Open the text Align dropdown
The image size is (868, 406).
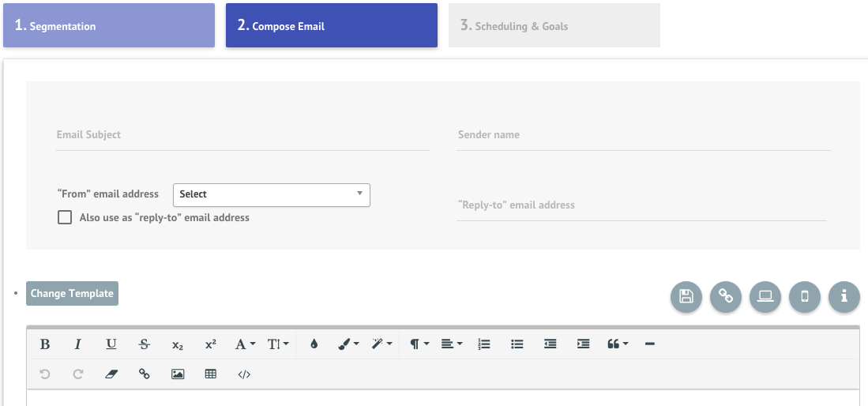pyautogui.click(x=452, y=344)
